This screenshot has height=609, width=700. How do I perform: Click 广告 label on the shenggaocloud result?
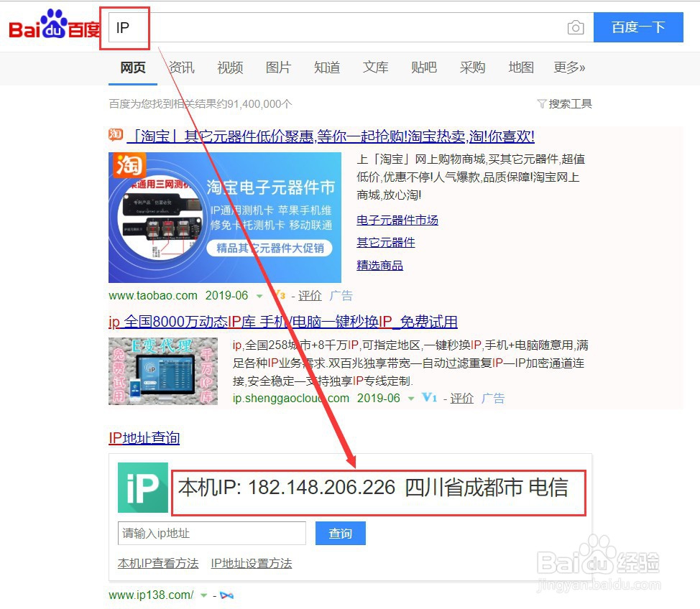(493, 398)
